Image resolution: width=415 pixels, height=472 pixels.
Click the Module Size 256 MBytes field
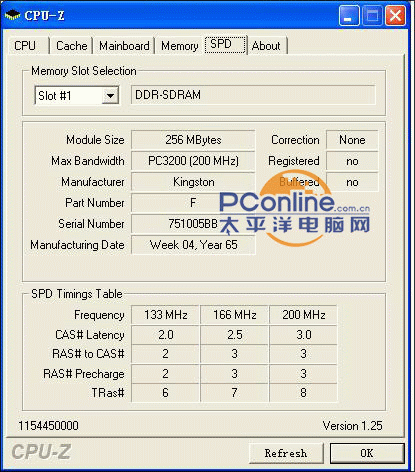pyautogui.click(x=193, y=140)
